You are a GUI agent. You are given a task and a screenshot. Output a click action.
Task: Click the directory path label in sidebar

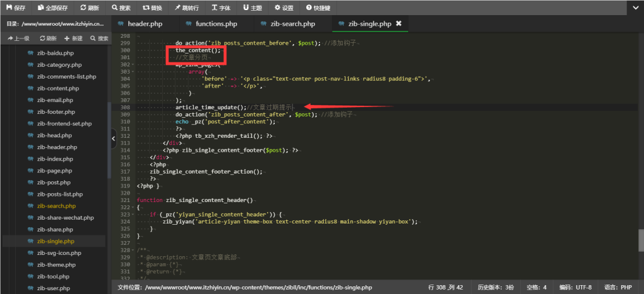tap(55, 24)
